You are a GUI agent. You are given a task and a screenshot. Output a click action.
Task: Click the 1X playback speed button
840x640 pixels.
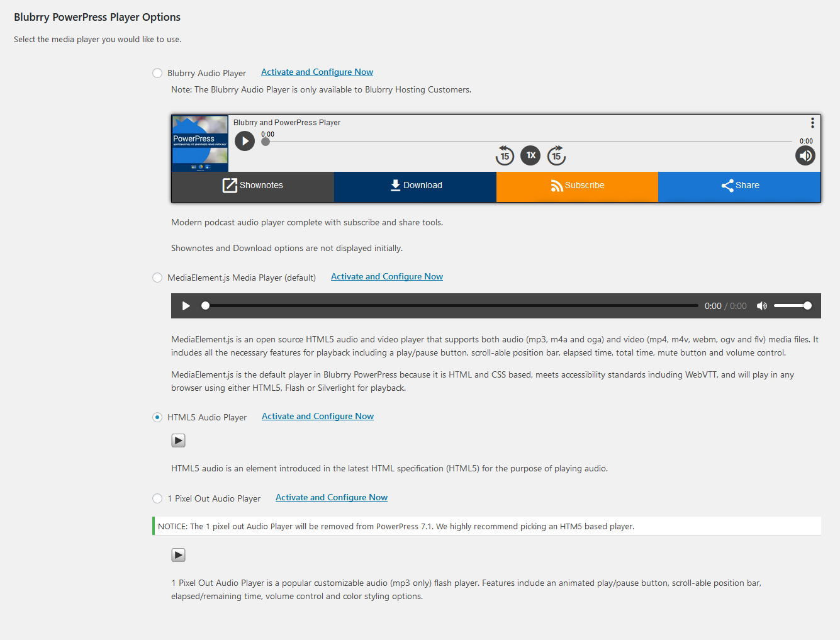coord(530,155)
